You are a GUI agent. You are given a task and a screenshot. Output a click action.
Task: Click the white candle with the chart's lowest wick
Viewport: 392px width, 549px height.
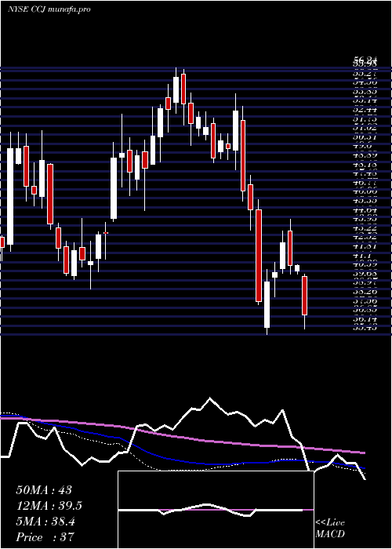click(x=267, y=304)
